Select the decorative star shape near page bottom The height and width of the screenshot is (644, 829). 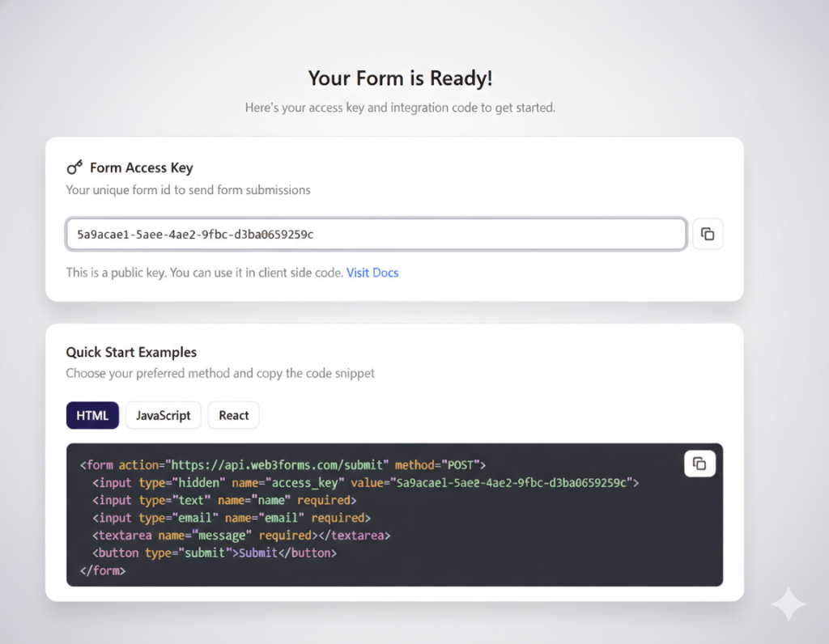(x=787, y=604)
